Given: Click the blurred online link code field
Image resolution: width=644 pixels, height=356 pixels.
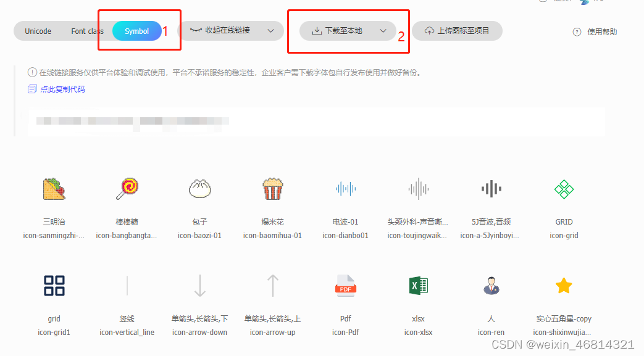Looking at the screenshot, I should click(316, 122).
